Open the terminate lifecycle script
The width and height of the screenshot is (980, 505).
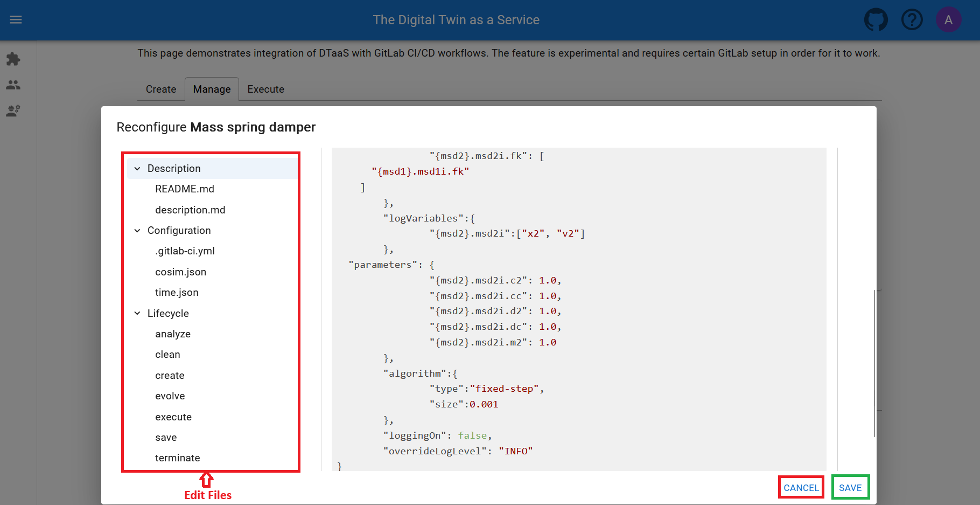pos(178,458)
